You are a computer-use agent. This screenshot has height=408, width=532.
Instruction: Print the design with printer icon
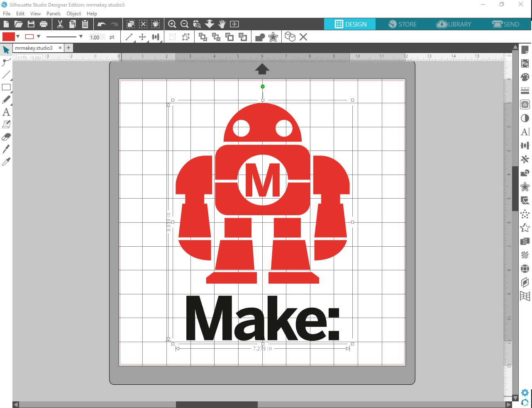click(44, 24)
